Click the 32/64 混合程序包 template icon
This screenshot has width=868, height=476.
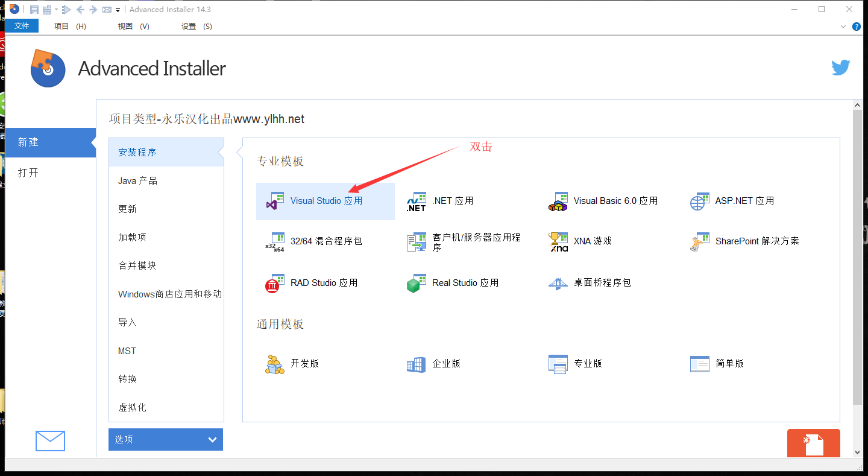click(275, 242)
